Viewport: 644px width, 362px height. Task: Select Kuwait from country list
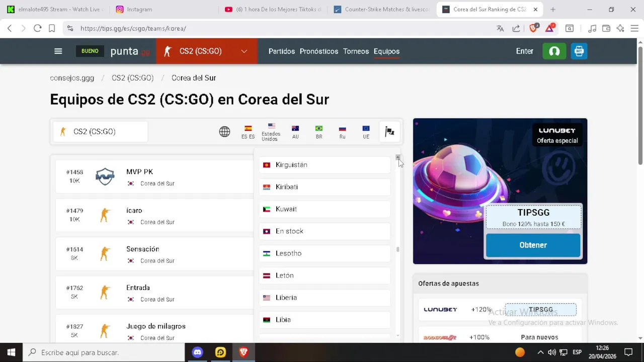325,209
